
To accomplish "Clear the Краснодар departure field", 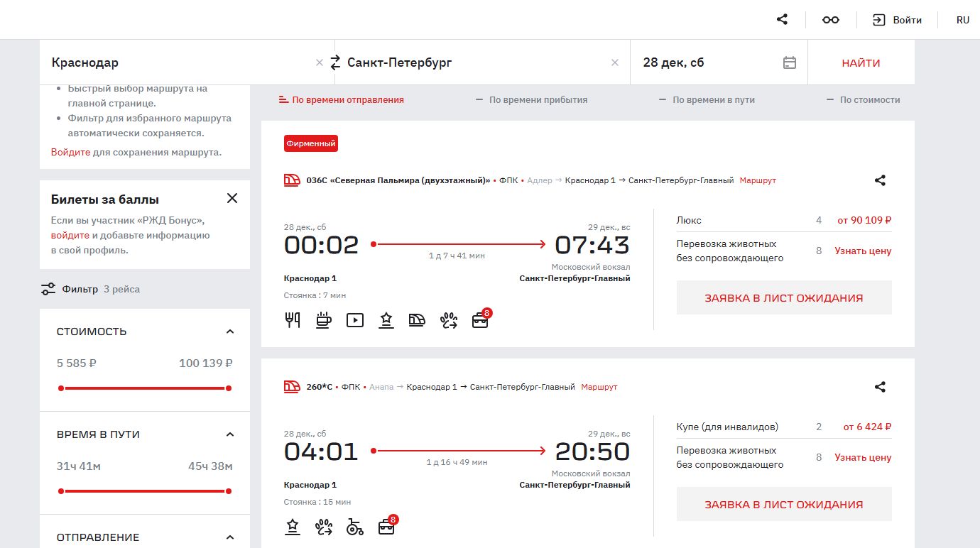I will (319, 62).
